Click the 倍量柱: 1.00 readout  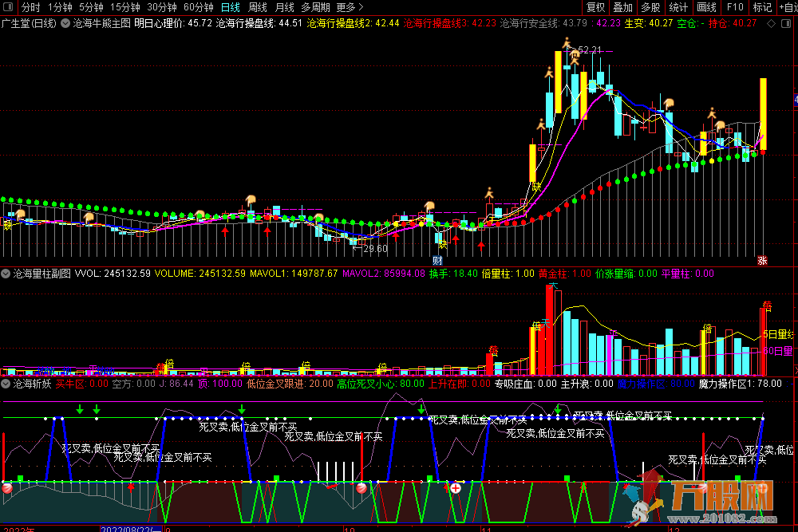[508, 274]
